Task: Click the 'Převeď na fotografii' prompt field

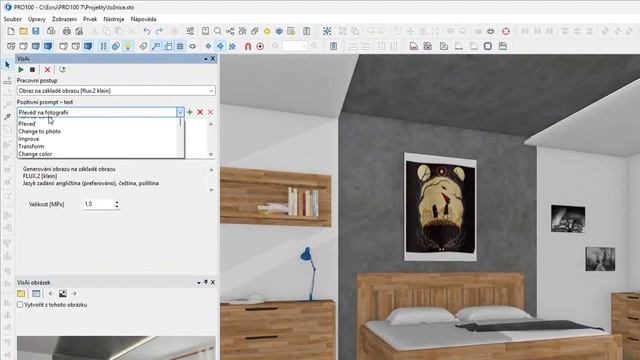Action: (97, 112)
